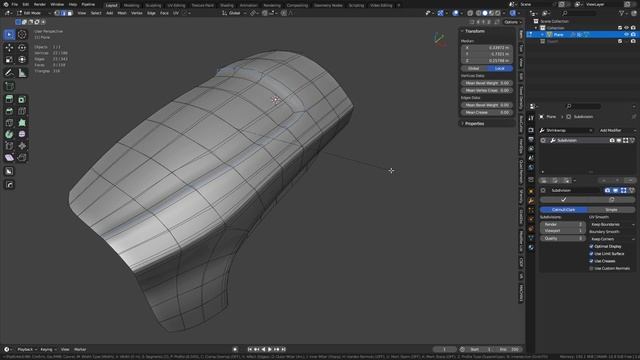Open the Edit Mode dropdown

point(33,13)
